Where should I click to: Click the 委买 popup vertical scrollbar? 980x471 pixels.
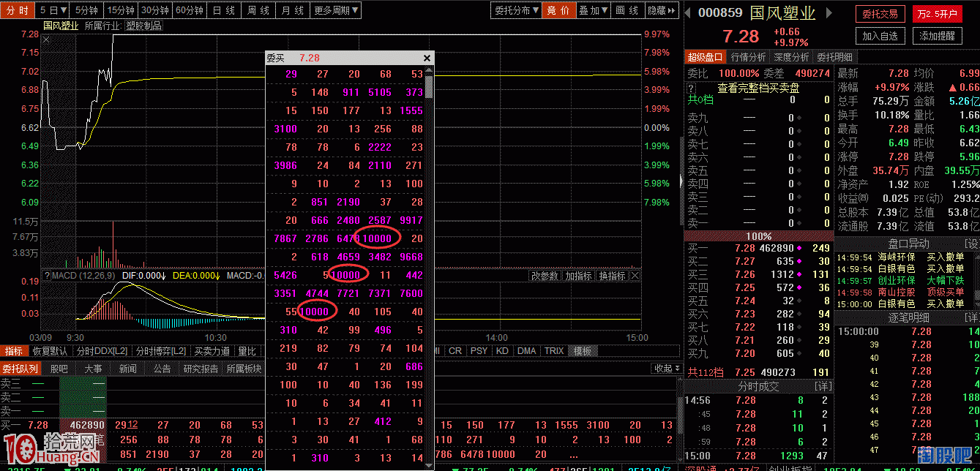(x=429, y=86)
